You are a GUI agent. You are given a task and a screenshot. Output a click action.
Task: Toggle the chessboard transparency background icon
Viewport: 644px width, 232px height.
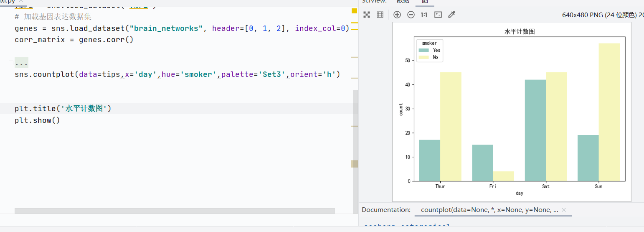coord(367,15)
